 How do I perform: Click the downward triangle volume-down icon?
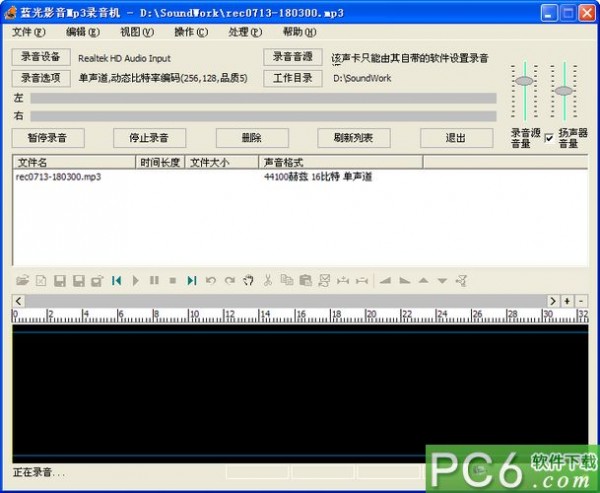[x=442, y=281]
